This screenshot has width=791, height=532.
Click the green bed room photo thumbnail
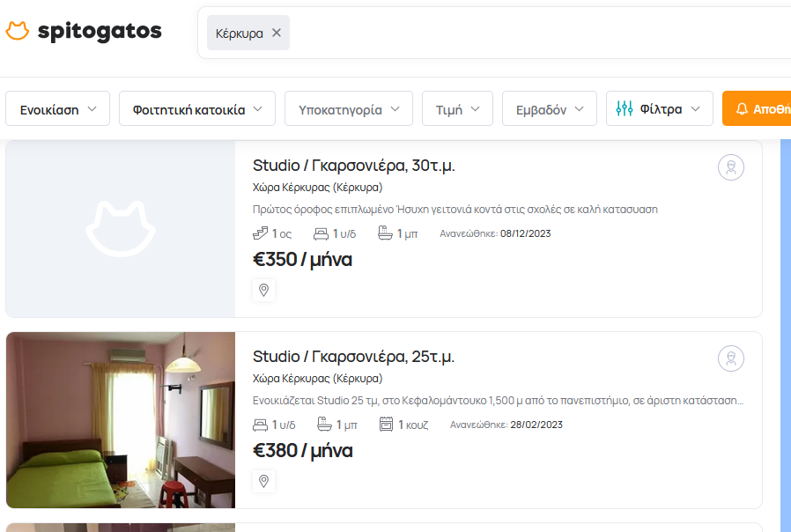121,420
